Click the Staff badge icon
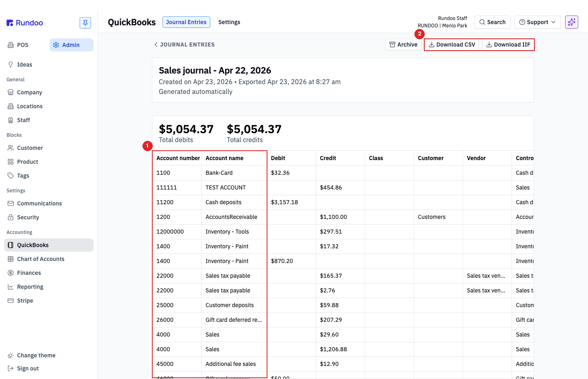 coord(11,120)
